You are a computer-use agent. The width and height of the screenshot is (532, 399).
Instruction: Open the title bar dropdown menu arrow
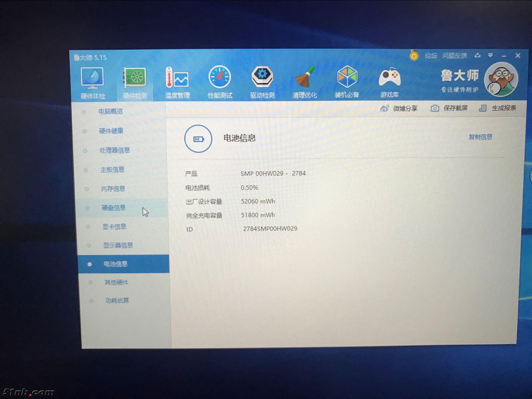490,55
